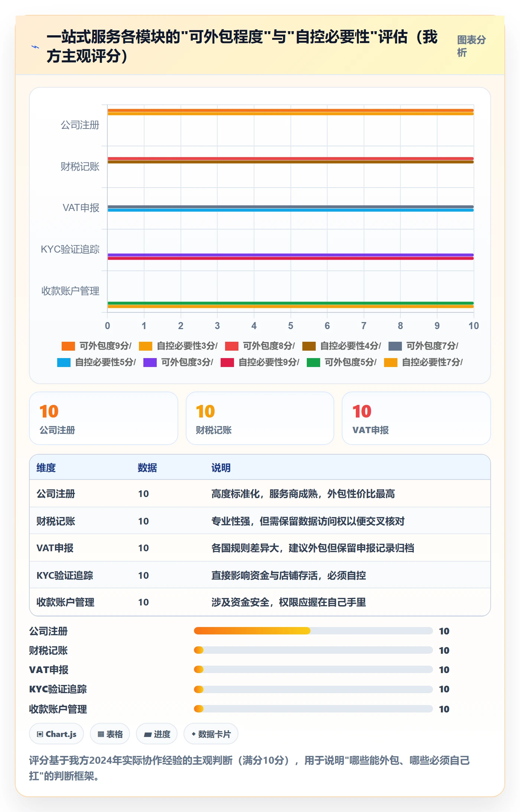
Task: Toggle gray legend item 可外包度7分
Action: 423,346
